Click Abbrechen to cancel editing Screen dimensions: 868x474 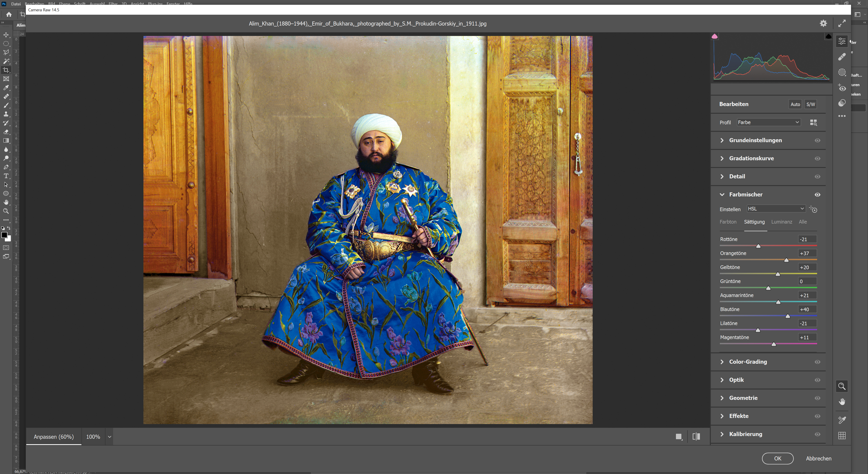point(818,458)
